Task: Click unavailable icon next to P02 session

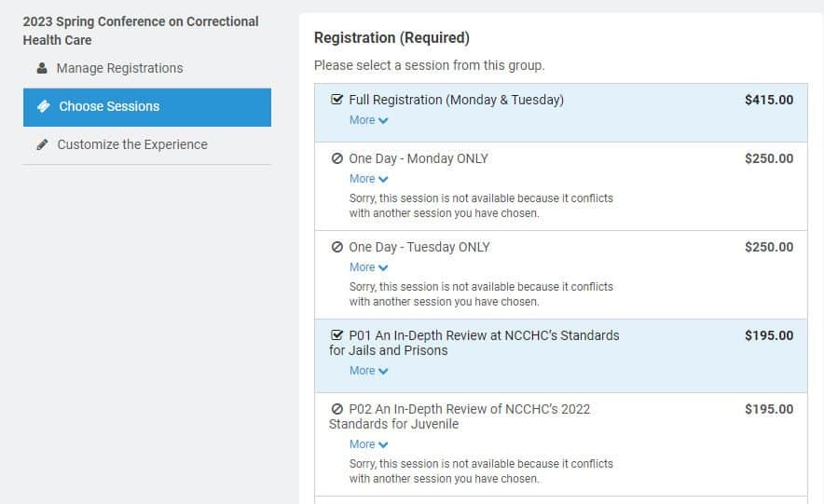Action: 337,409
